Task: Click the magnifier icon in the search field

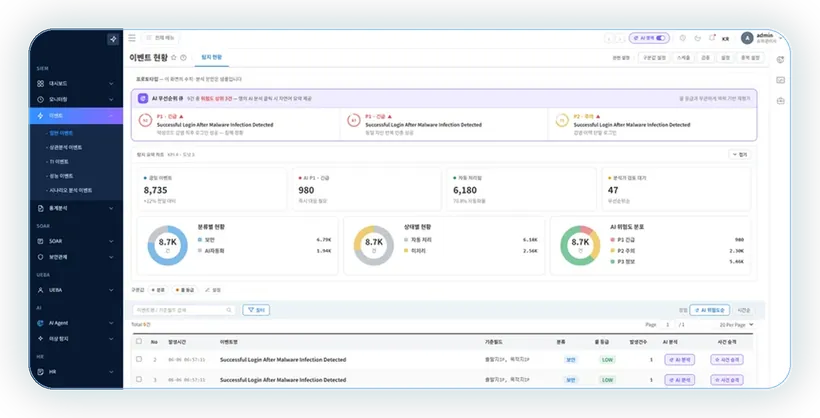Action: pyautogui.click(x=229, y=310)
